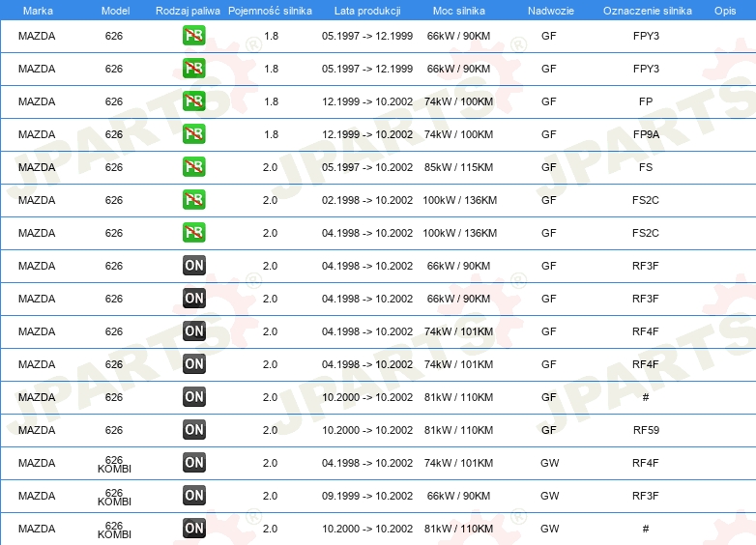Click 81kW / 110KM in the RF59 row

458,430
